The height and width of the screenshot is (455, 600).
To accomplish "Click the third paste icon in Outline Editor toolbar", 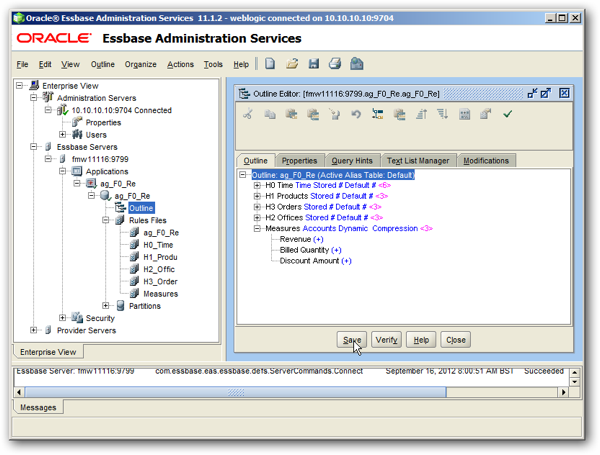I will pyautogui.click(x=292, y=114).
